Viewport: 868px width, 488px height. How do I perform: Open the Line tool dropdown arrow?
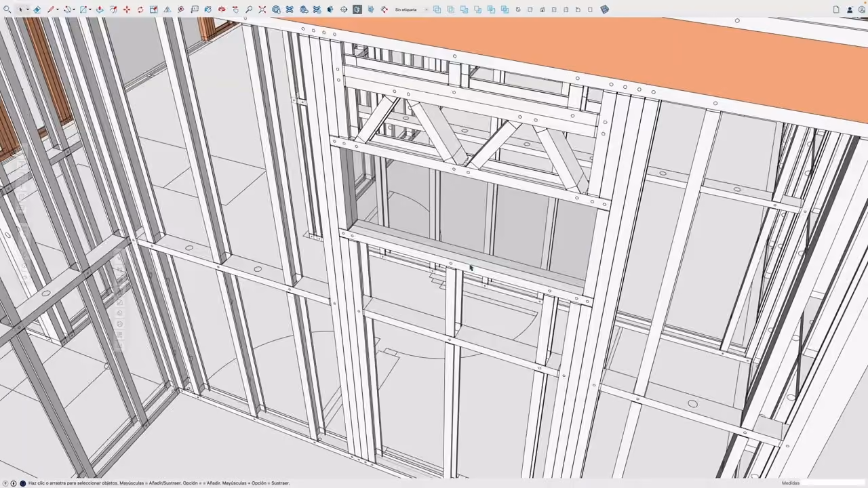[58, 9]
